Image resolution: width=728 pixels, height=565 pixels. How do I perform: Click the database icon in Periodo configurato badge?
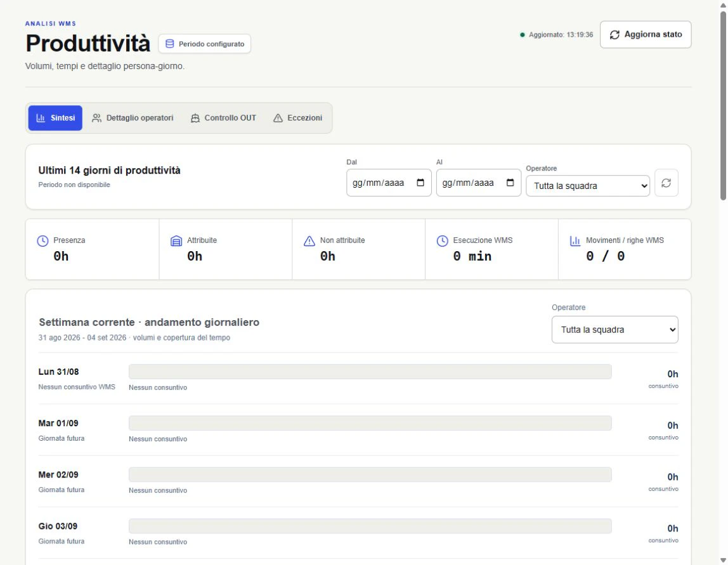(170, 44)
